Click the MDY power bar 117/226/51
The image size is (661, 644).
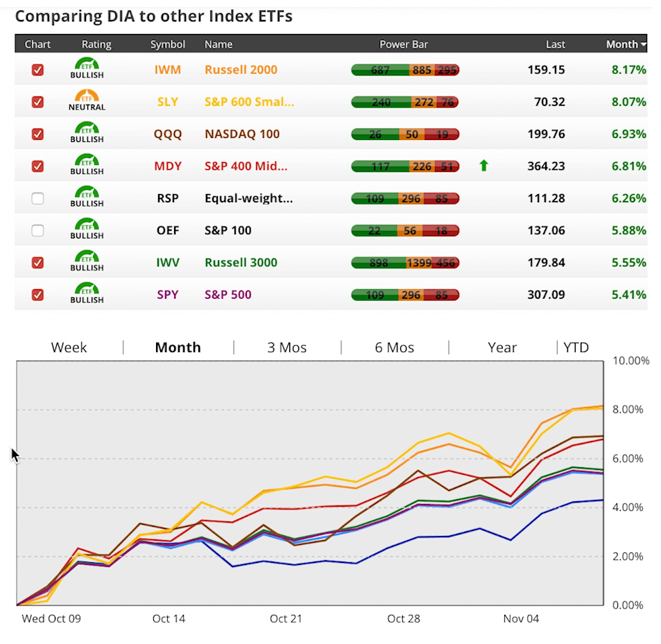pos(405,166)
